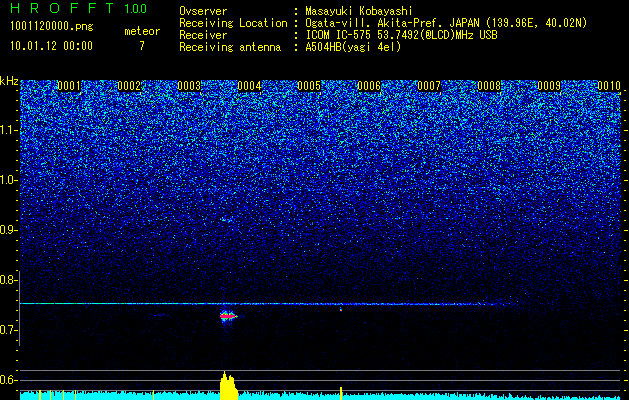Click the HROFFT 1.0.0 title text

click(x=79, y=8)
